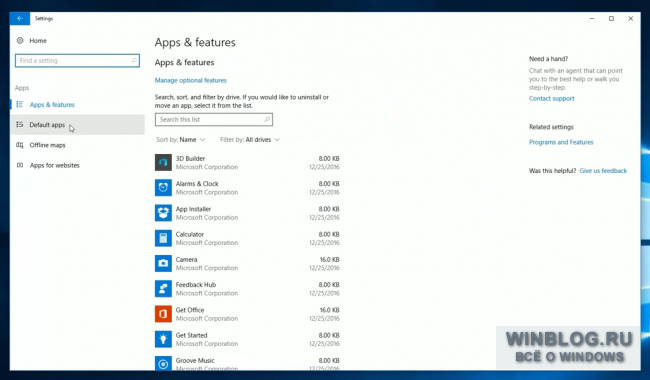Click the Default apps sidebar icon
This screenshot has width=650, height=380.
[19, 124]
